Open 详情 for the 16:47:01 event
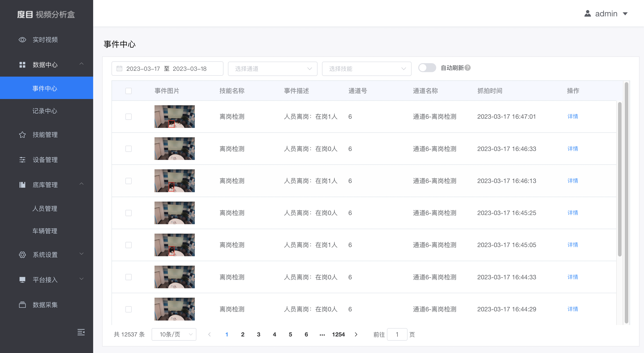Image resolution: width=644 pixels, height=353 pixels. click(573, 116)
